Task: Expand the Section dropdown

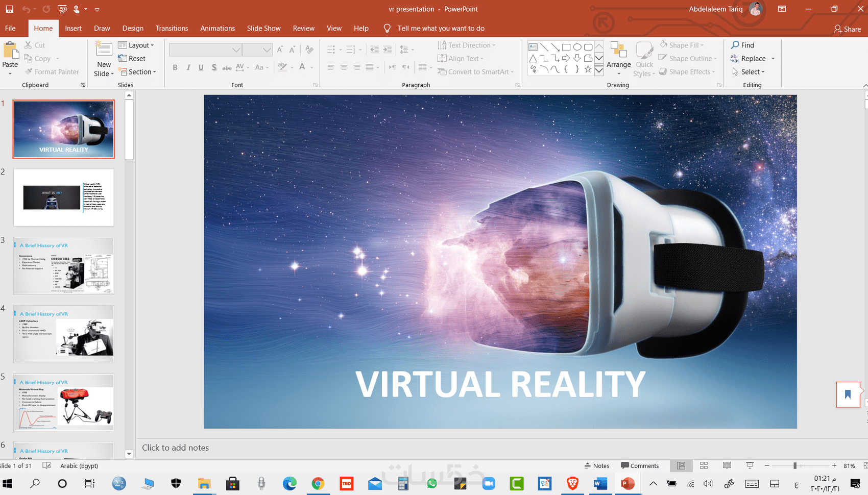Action: (137, 72)
